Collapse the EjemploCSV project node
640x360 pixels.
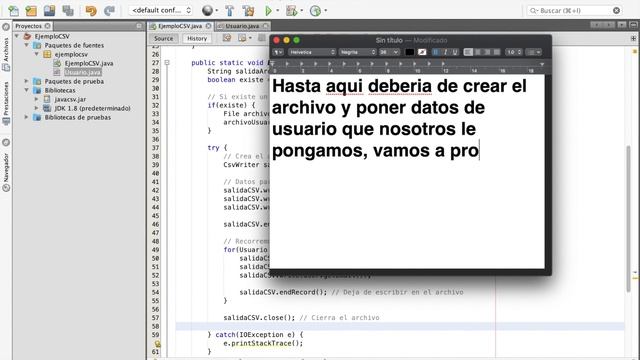click(17, 36)
